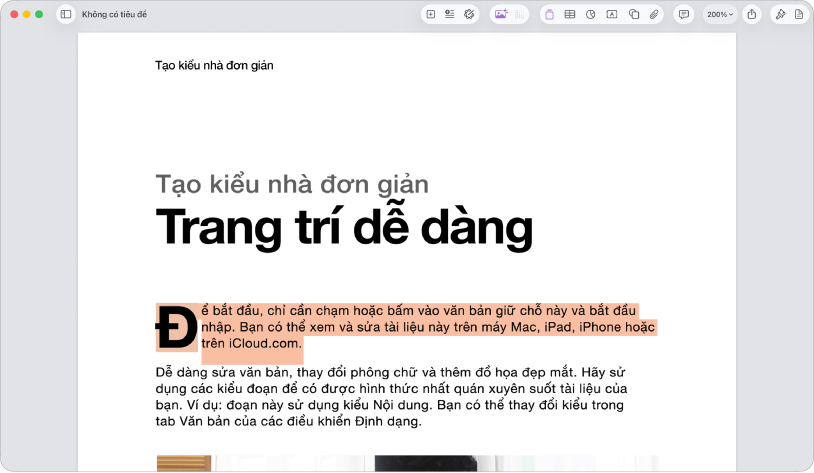The height and width of the screenshot is (473, 814).
Task: Click the header text Tạo kiểu nhà đơn giản
Action: [x=214, y=65]
